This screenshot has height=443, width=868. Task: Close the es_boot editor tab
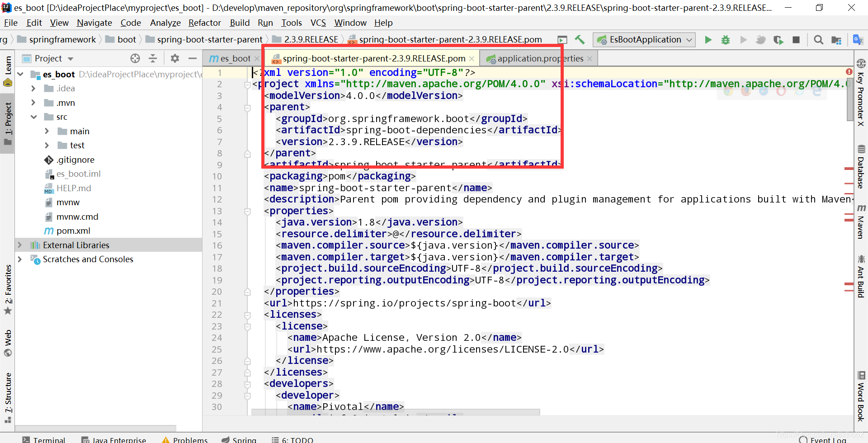click(257, 59)
